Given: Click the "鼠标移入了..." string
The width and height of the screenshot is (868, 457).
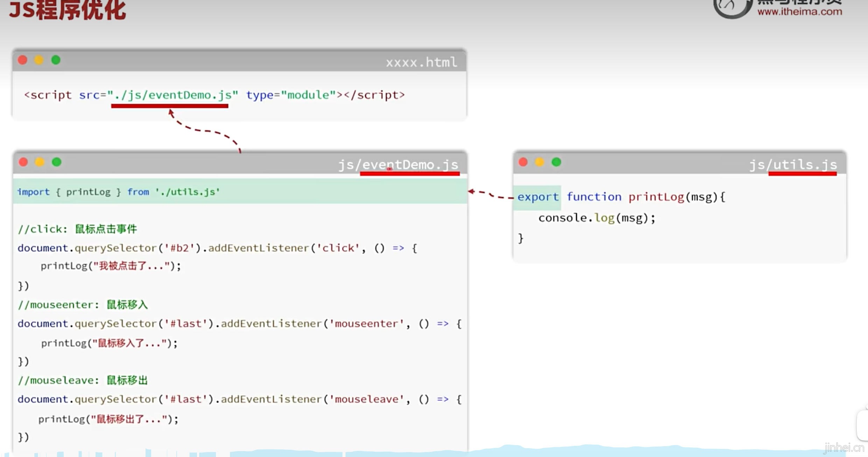Looking at the screenshot, I should (x=129, y=343).
